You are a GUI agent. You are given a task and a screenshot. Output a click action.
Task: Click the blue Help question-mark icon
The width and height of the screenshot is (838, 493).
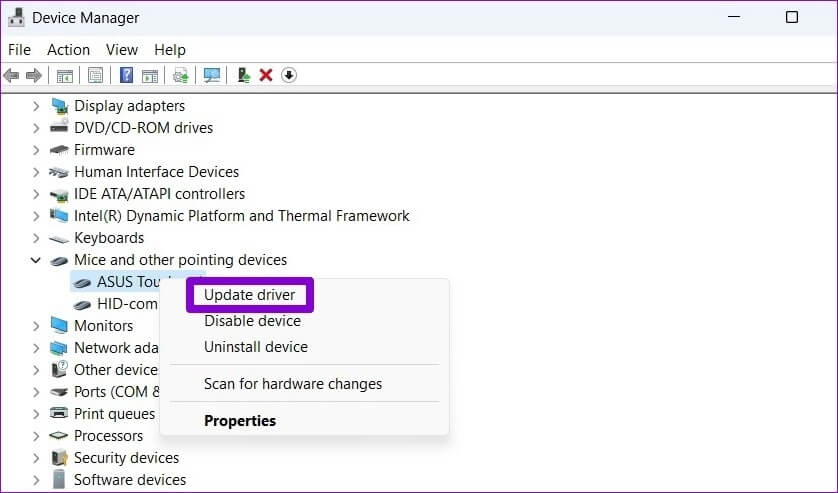pyautogui.click(x=127, y=75)
